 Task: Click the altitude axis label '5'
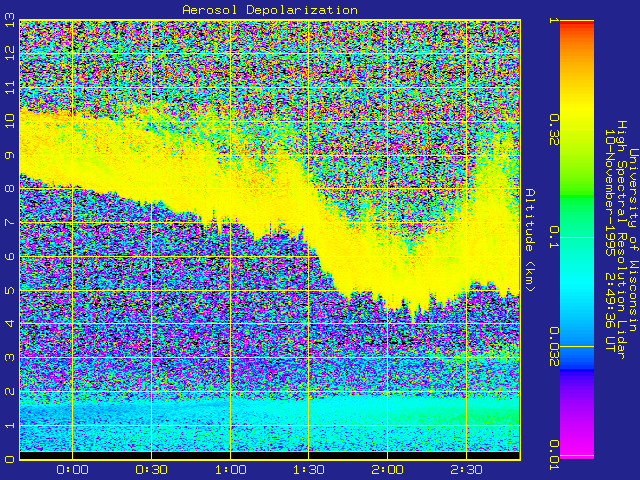click(x=9, y=290)
